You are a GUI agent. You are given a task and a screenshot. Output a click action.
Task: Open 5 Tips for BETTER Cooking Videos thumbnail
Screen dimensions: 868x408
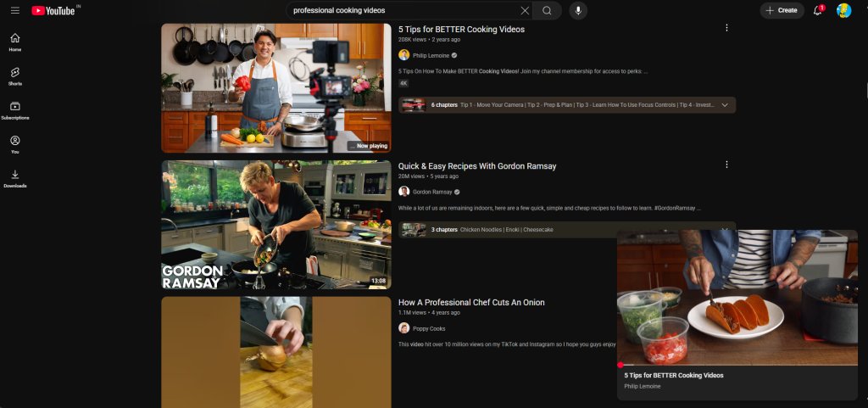276,88
